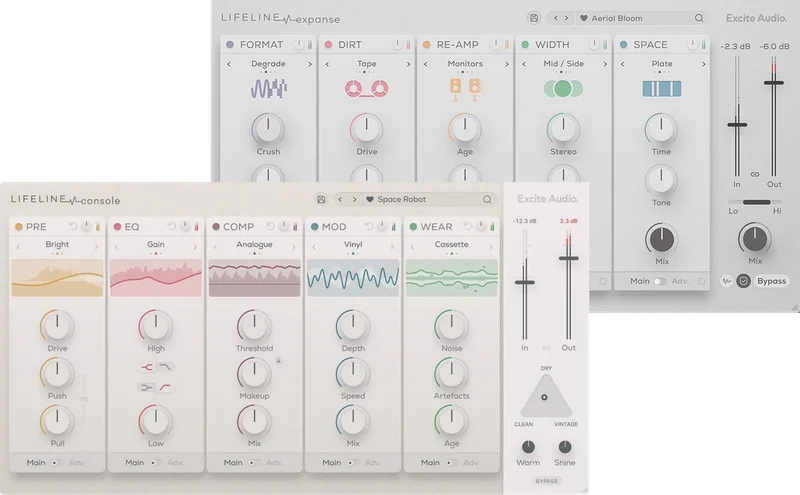
Task: Click the round shield icon beside Bypass
Action: click(x=743, y=281)
